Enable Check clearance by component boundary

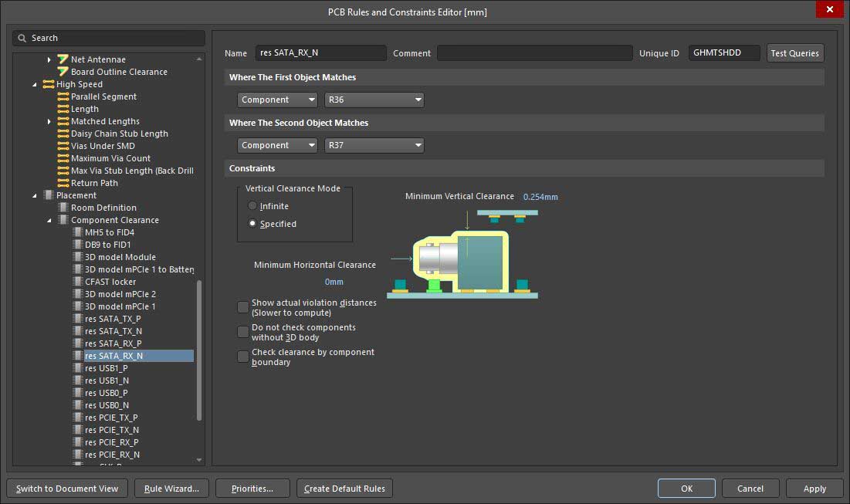click(243, 357)
